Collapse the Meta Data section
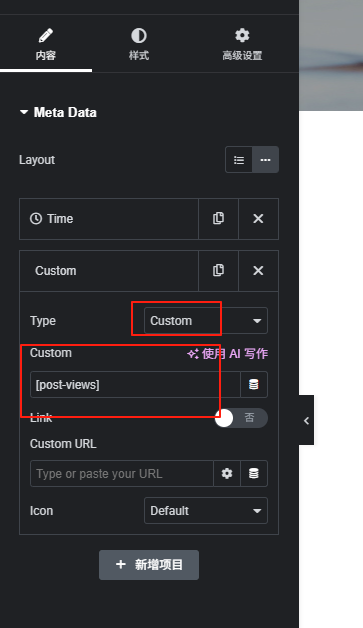This screenshot has width=363, height=628. pos(58,113)
